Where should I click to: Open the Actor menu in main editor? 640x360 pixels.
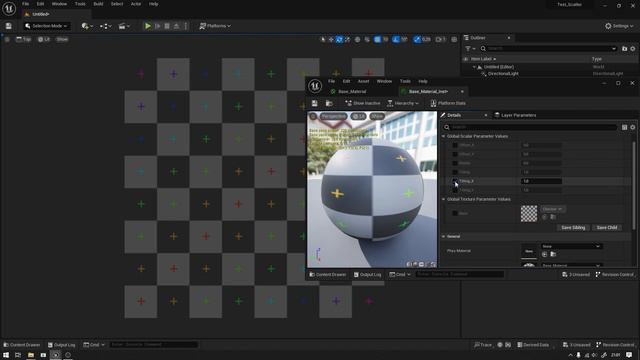click(x=136, y=4)
